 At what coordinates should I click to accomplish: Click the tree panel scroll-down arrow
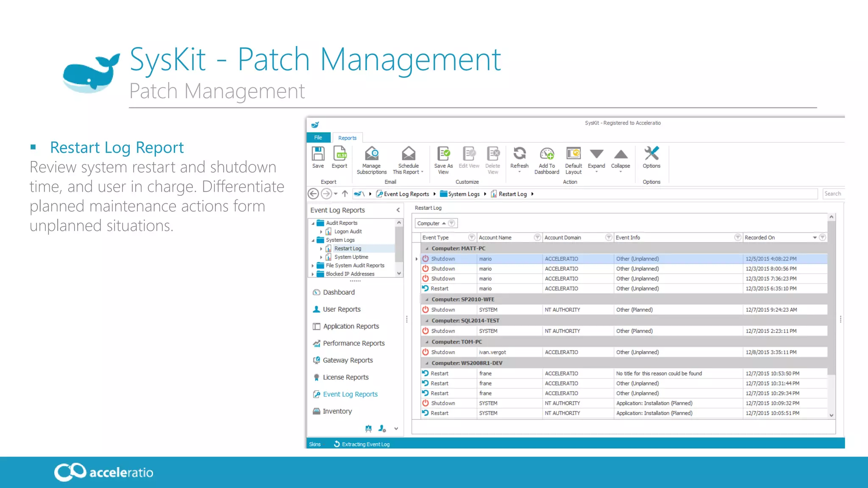[399, 274]
